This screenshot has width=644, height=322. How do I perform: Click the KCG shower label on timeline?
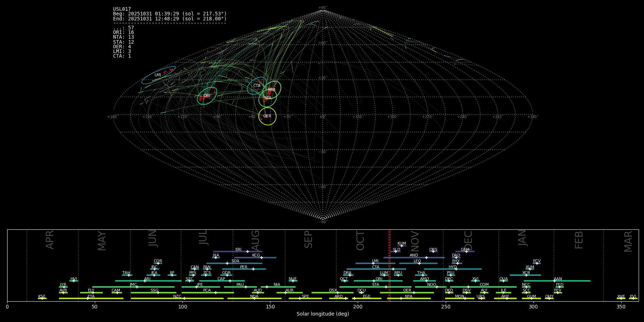pos(256,255)
